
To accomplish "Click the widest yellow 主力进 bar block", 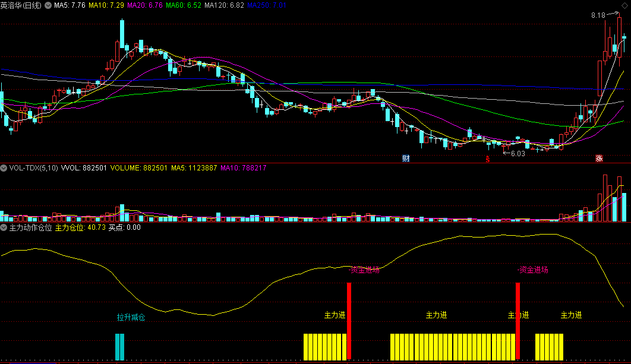I will click(453, 347).
